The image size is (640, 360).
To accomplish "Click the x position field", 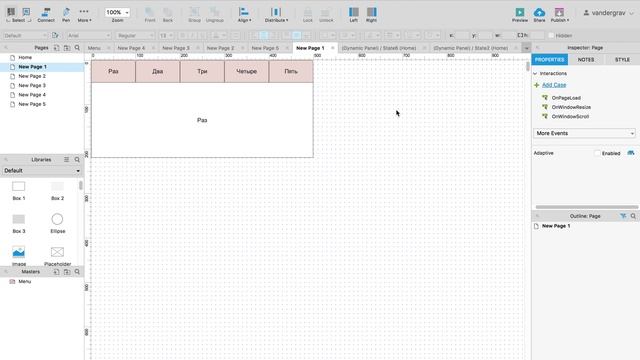I will (x=462, y=36).
